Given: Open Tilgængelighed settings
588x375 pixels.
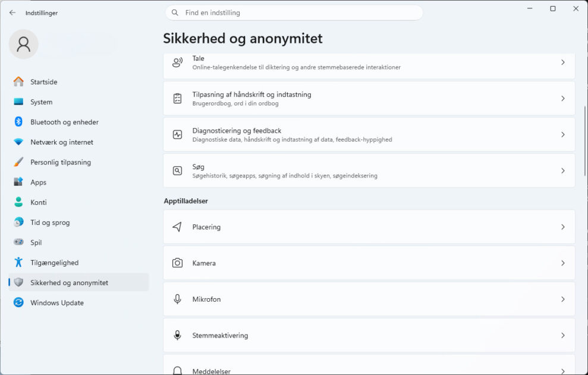Looking at the screenshot, I should 78,262.
